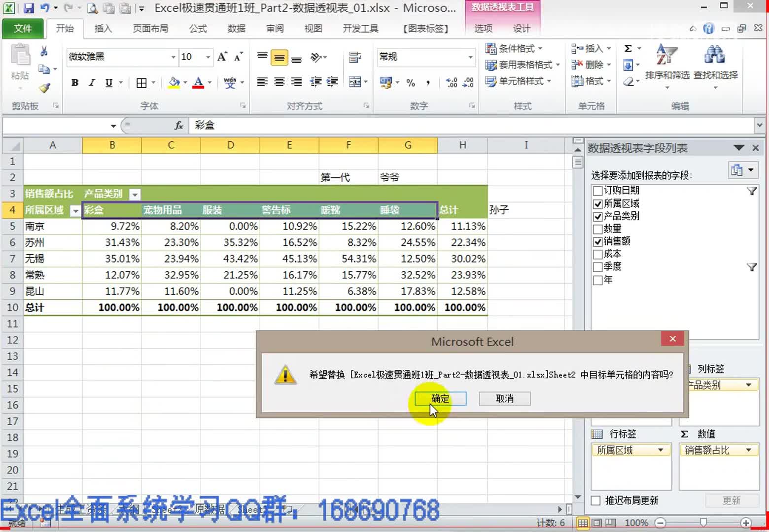Click the font color red A swatch
769x532 pixels.
pyautogui.click(x=198, y=83)
